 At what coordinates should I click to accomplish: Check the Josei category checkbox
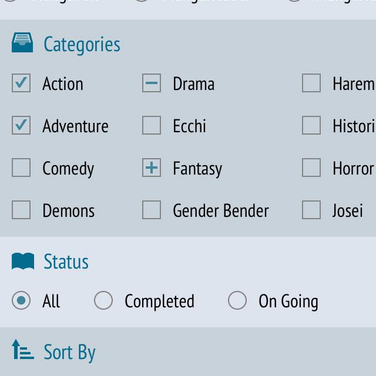point(311,210)
